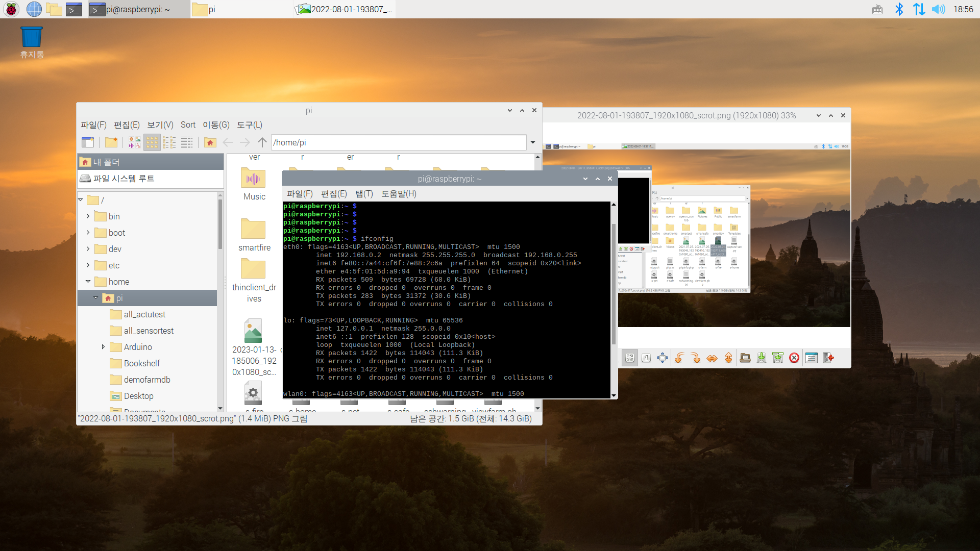Screen dimensions: 980x551
Task: Open the Sort menu in file manager
Action: coord(188,125)
